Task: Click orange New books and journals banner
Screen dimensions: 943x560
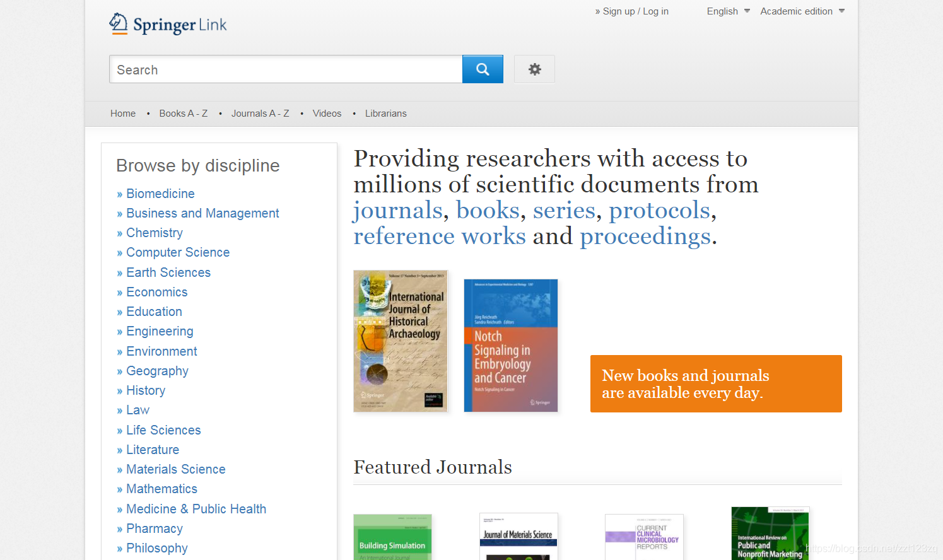Action: [x=716, y=383]
